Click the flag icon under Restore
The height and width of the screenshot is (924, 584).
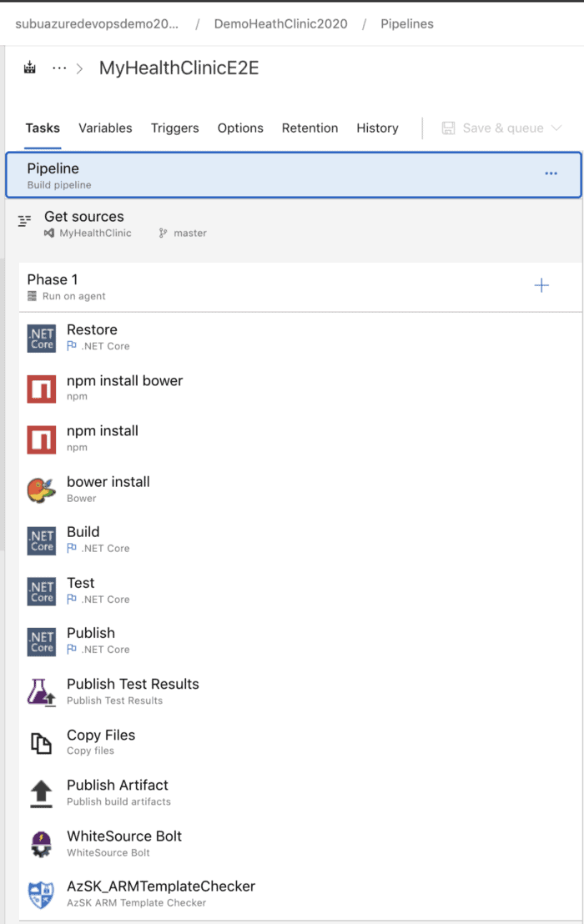pos(71,346)
